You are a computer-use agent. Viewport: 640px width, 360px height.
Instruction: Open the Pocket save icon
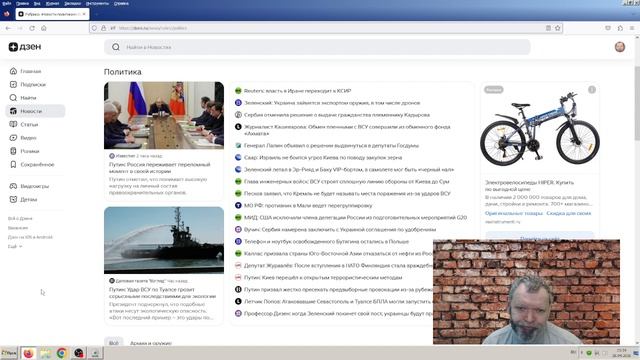point(608,28)
